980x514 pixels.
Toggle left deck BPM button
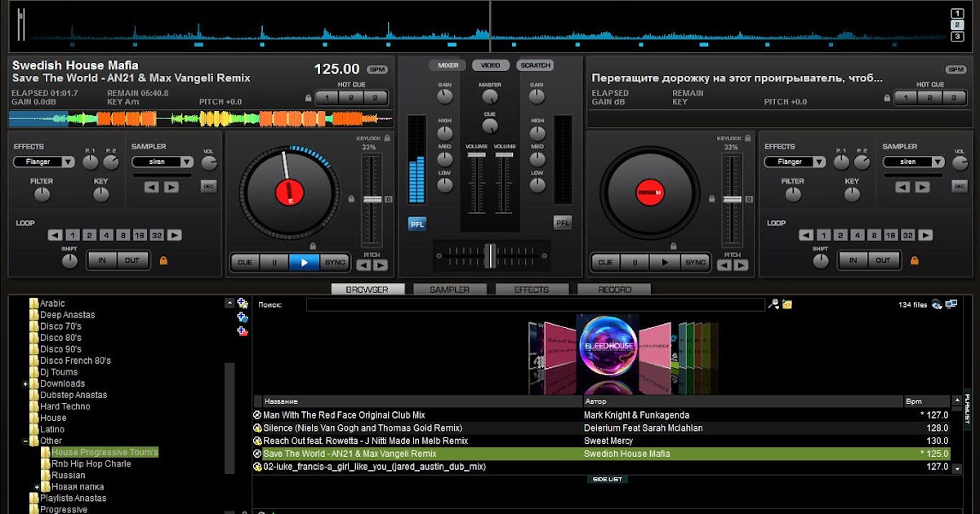376,69
